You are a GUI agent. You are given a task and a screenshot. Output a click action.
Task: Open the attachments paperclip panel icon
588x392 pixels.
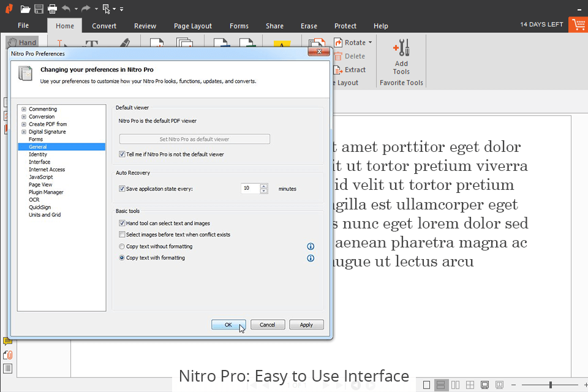7,355
